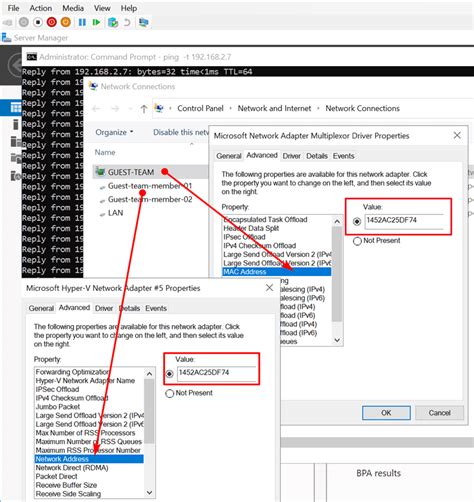Click the Back arrow in Network Connections
The height and width of the screenshot is (502, 474).
click(96, 109)
